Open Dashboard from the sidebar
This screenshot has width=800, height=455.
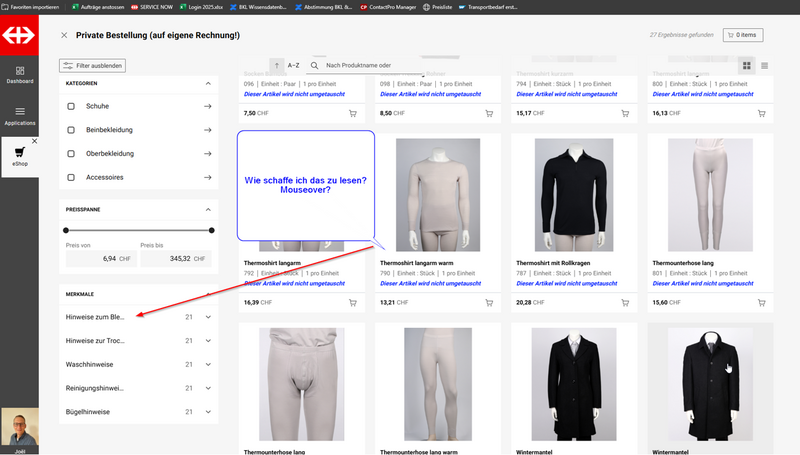[19, 68]
